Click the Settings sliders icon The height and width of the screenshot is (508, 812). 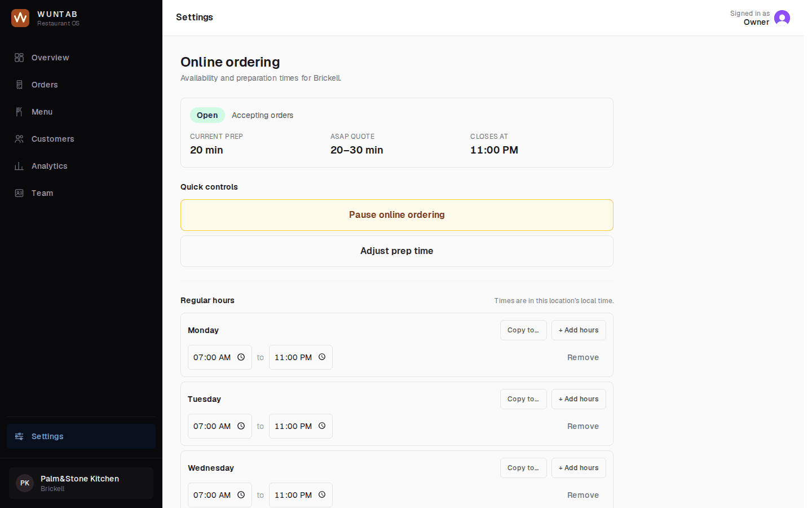[19, 436]
